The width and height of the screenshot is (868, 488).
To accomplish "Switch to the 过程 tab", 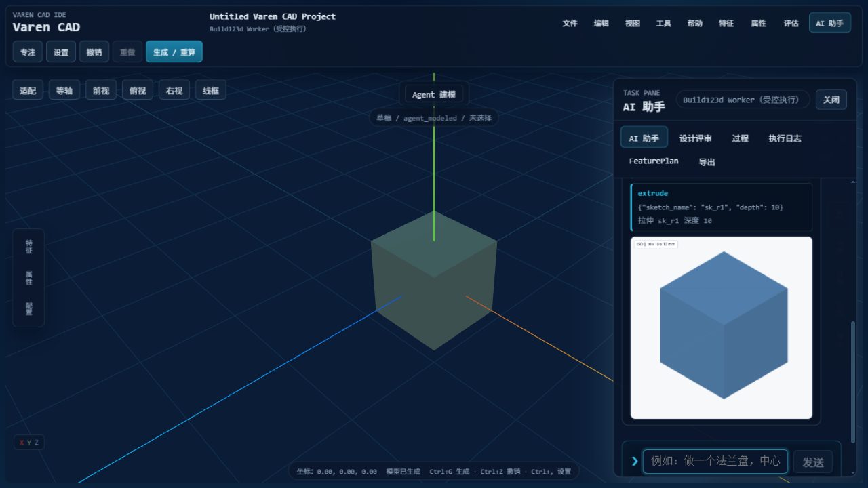I will [740, 138].
